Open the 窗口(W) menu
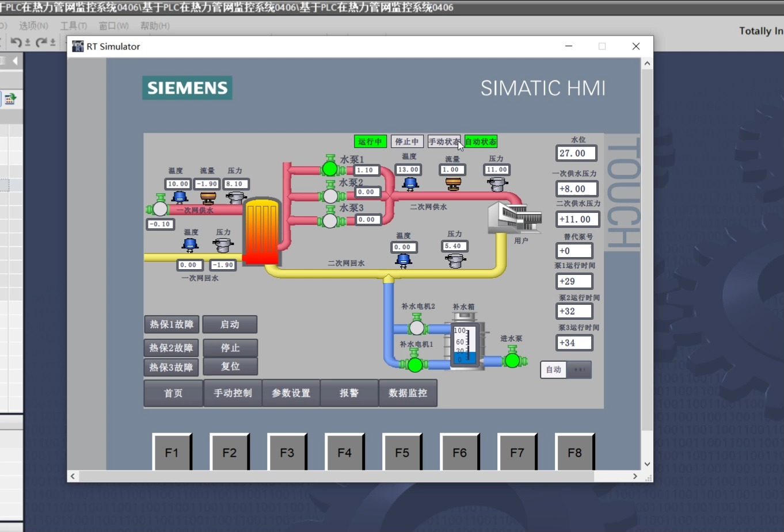The image size is (784, 532). [x=113, y=26]
